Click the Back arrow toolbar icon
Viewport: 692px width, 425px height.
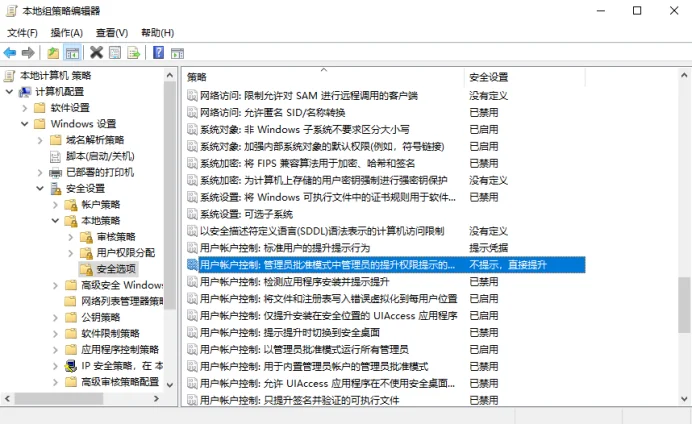click(10, 53)
